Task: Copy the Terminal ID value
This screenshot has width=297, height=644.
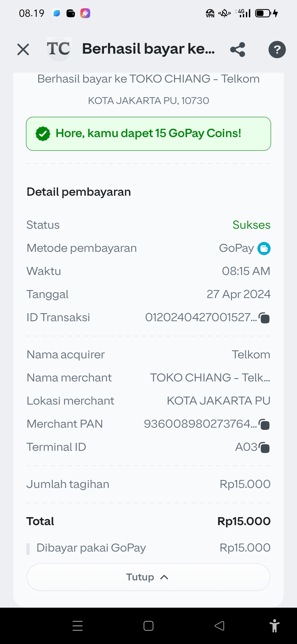Action: (264, 448)
